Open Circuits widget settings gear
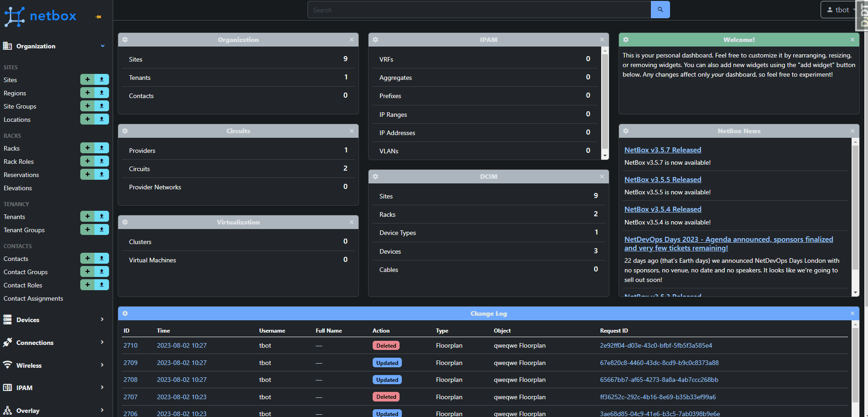This screenshot has width=868, height=417. pos(125,131)
